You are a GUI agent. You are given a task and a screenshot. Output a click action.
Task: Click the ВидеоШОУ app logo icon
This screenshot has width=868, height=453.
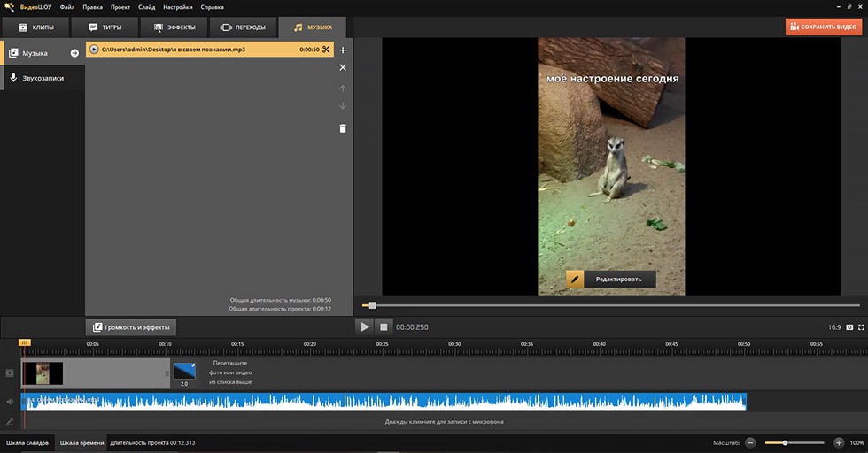click(x=9, y=7)
